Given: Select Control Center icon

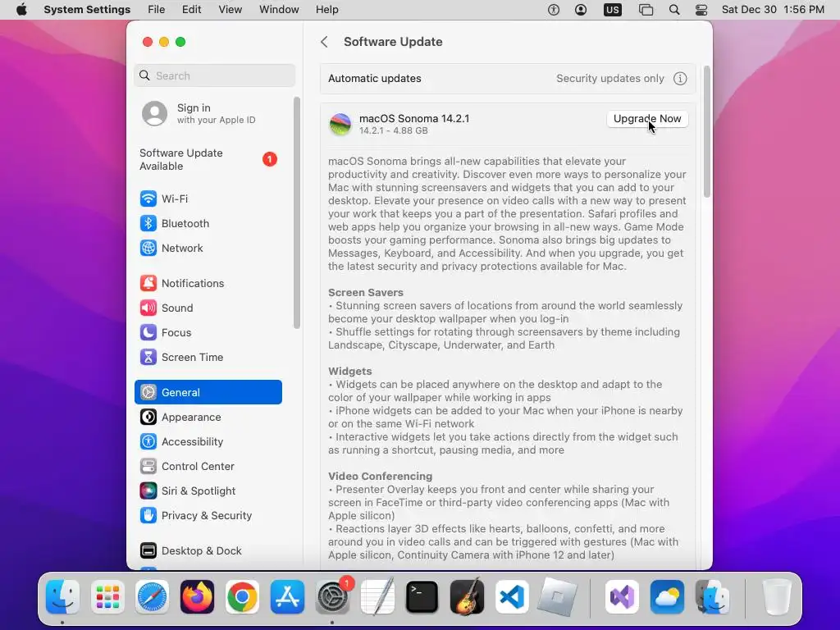Looking at the screenshot, I should tap(148, 467).
